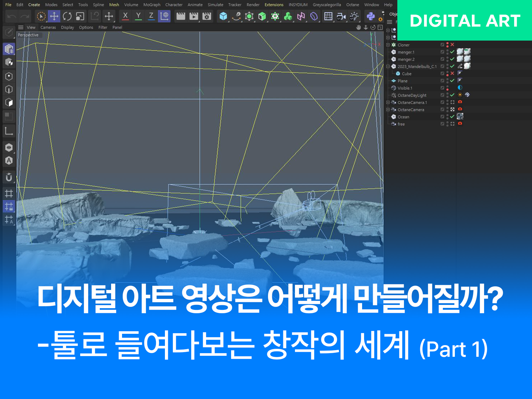The height and width of the screenshot is (399, 532).
Task: Expand the Cloner object hierarchy
Action: point(388,45)
